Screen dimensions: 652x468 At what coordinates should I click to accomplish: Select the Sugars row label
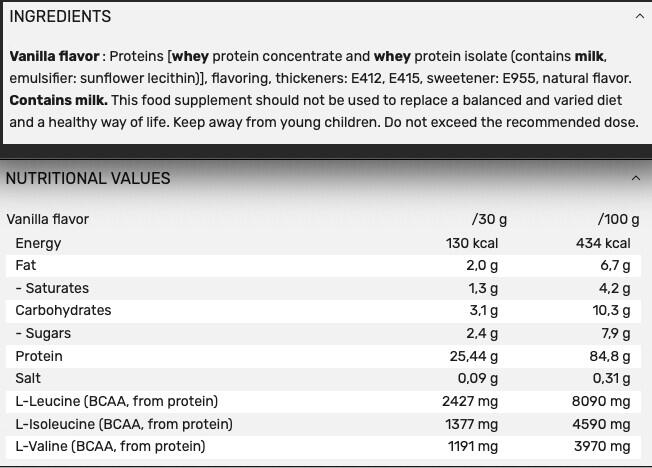[43, 333]
